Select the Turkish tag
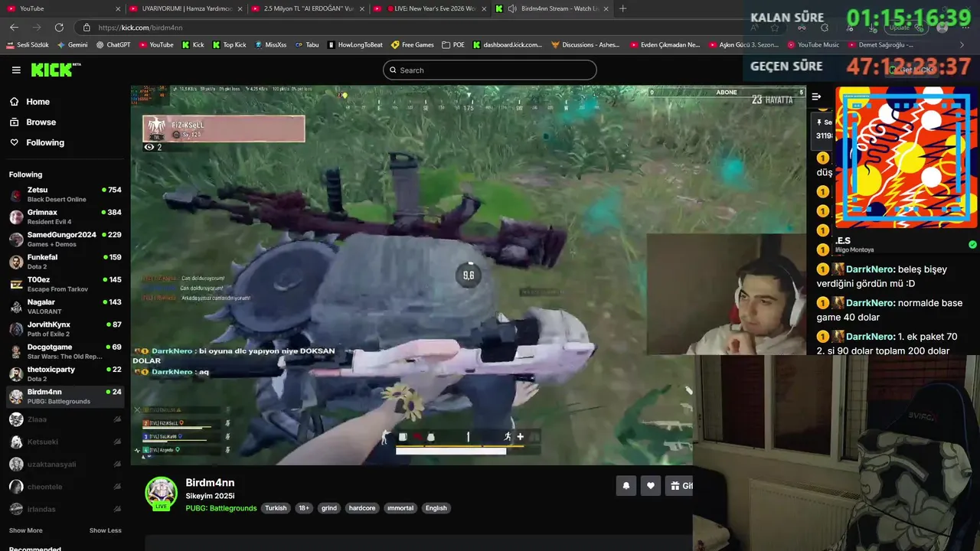This screenshot has width=980, height=551. (x=276, y=508)
